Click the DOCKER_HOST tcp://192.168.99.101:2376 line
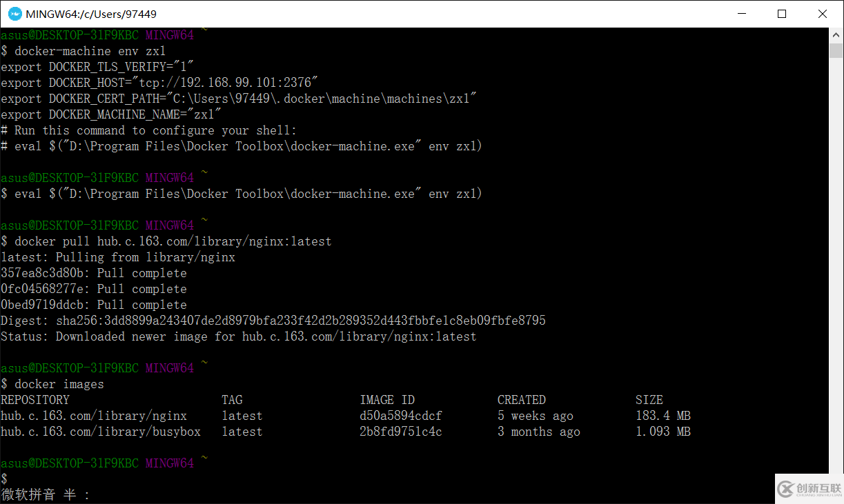The height and width of the screenshot is (504, 844). coord(159,83)
